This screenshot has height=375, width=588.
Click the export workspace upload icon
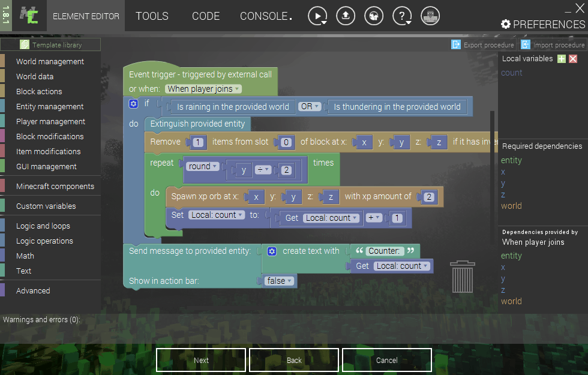346,16
